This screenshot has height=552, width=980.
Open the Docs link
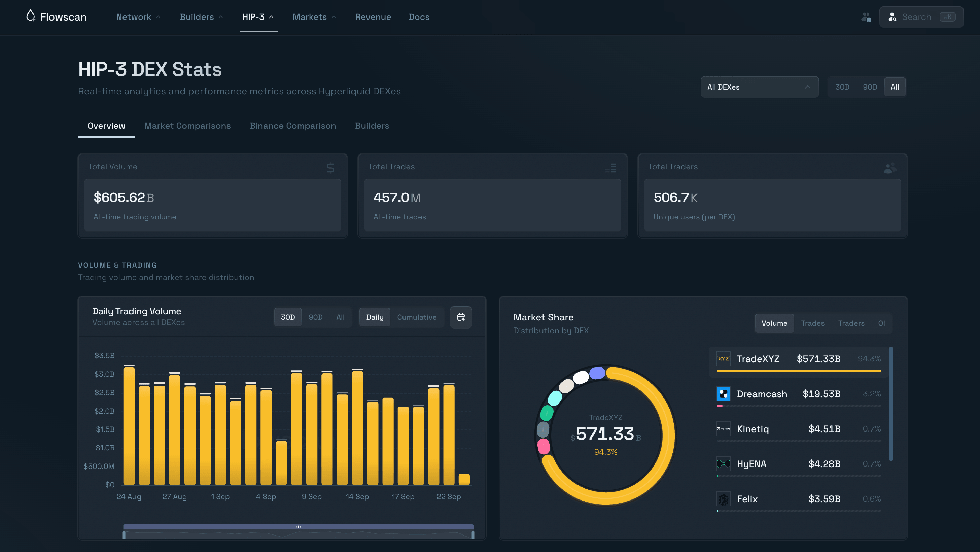click(419, 17)
